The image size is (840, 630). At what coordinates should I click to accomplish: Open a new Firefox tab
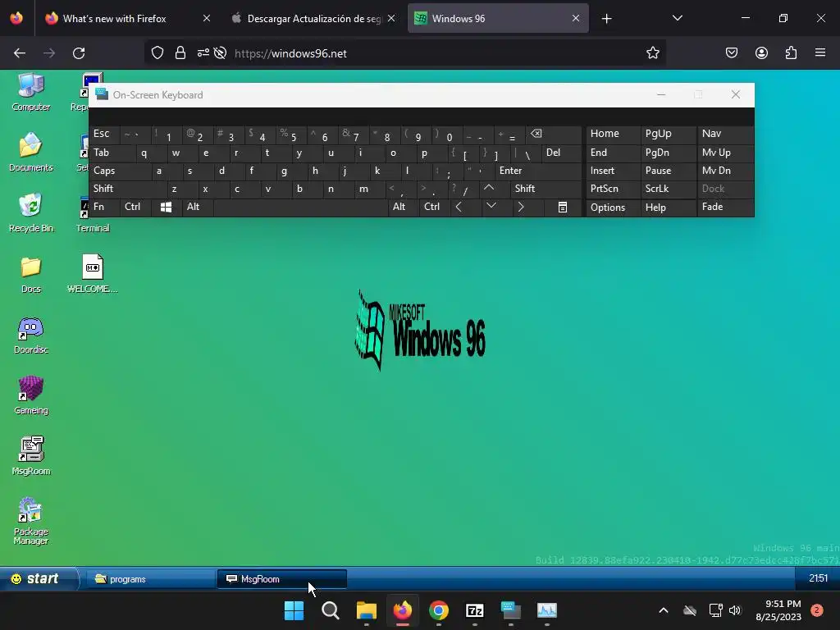[x=606, y=19]
